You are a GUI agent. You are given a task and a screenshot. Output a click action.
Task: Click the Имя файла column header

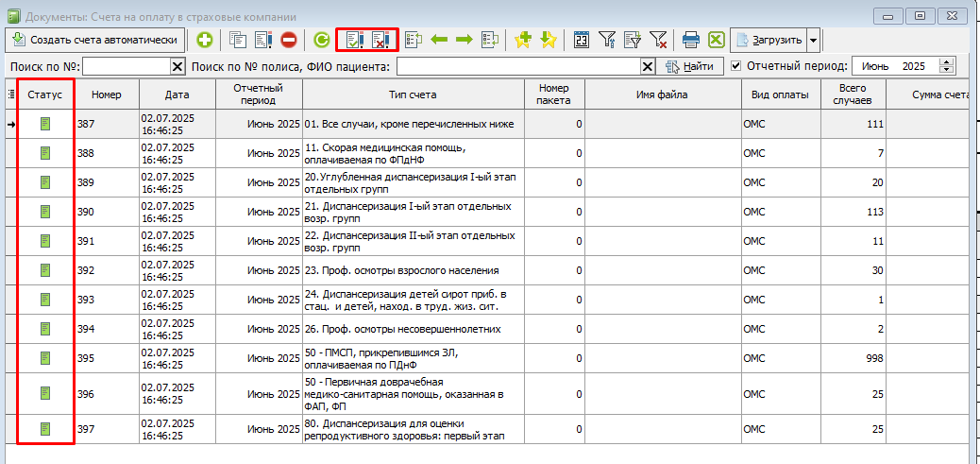(x=662, y=95)
